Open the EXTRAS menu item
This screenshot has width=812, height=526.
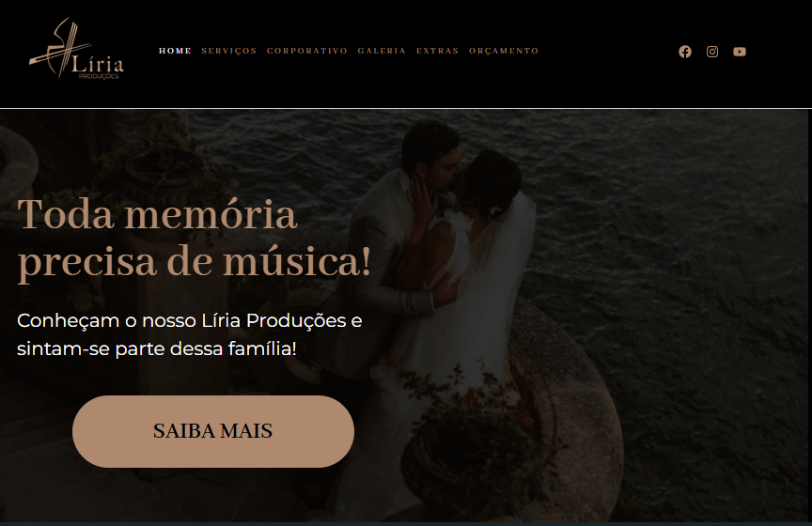[x=438, y=51]
